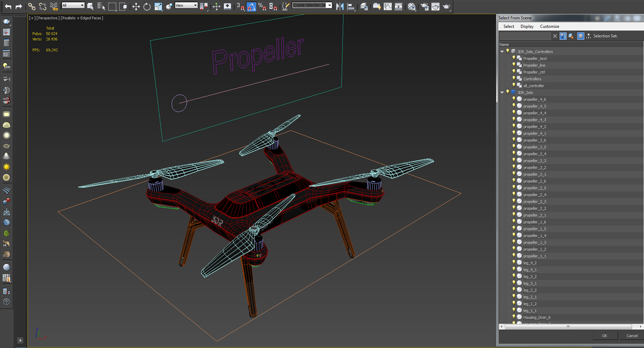Click the horizontal scrollbar of the scene list
Image resolution: width=644 pixels, height=348 pixels.
[x=568, y=326]
